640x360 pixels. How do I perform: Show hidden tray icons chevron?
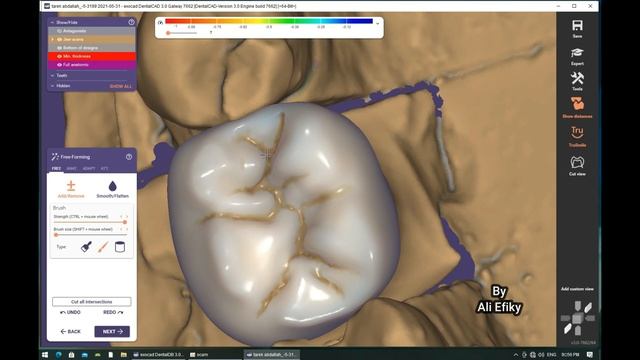coord(516,355)
